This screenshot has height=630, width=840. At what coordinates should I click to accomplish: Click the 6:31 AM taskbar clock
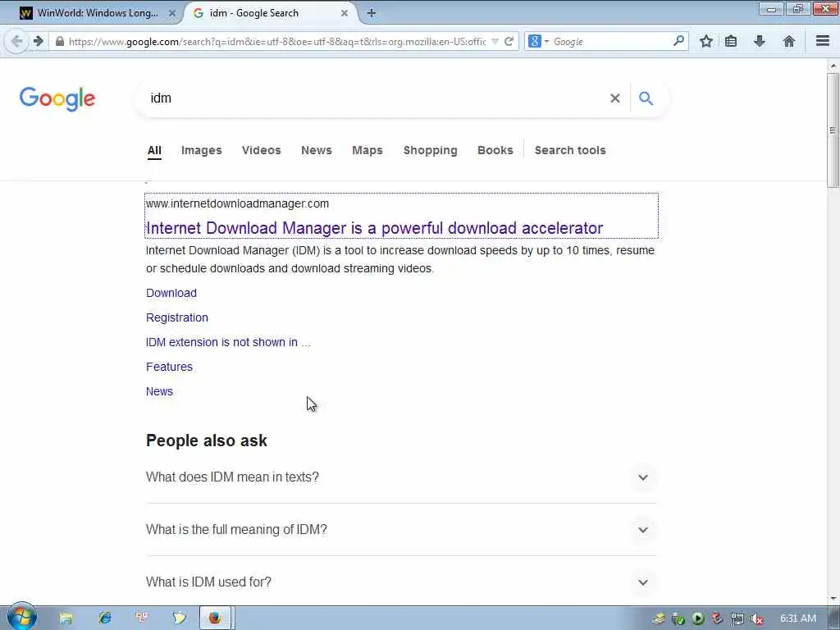coord(798,619)
